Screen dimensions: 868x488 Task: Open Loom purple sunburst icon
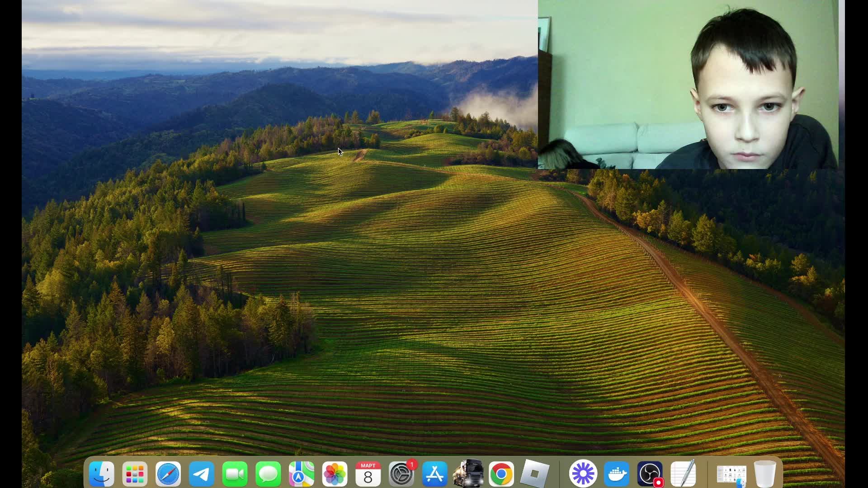[583, 474]
